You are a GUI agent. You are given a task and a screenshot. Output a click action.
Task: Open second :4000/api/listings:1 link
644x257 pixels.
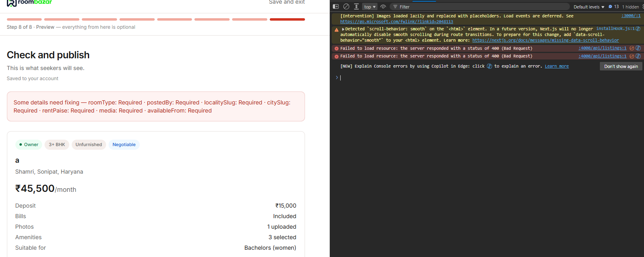click(x=602, y=56)
